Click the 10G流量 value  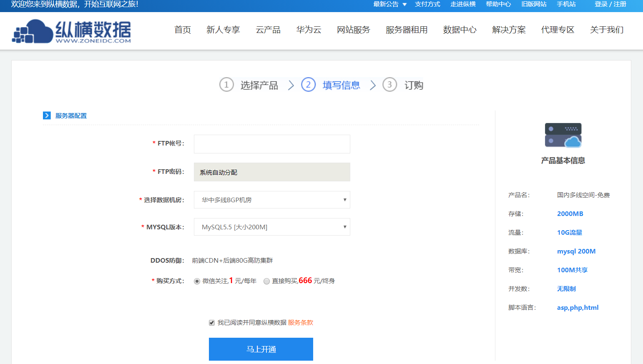pos(570,233)
